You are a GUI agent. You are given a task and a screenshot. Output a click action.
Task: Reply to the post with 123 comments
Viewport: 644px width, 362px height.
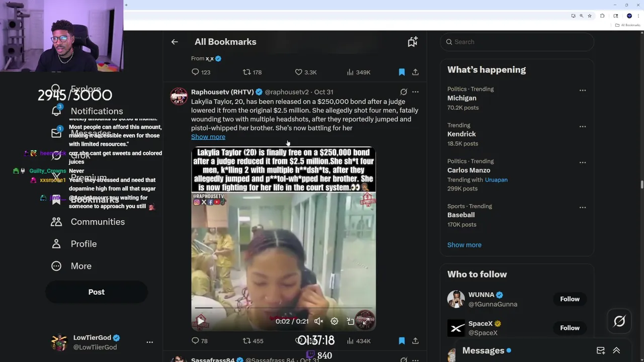201,72
